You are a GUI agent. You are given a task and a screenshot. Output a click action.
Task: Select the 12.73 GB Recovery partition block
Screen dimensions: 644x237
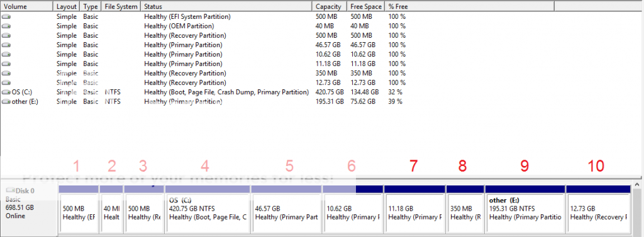pyautogui.click(x=599, y=209)
